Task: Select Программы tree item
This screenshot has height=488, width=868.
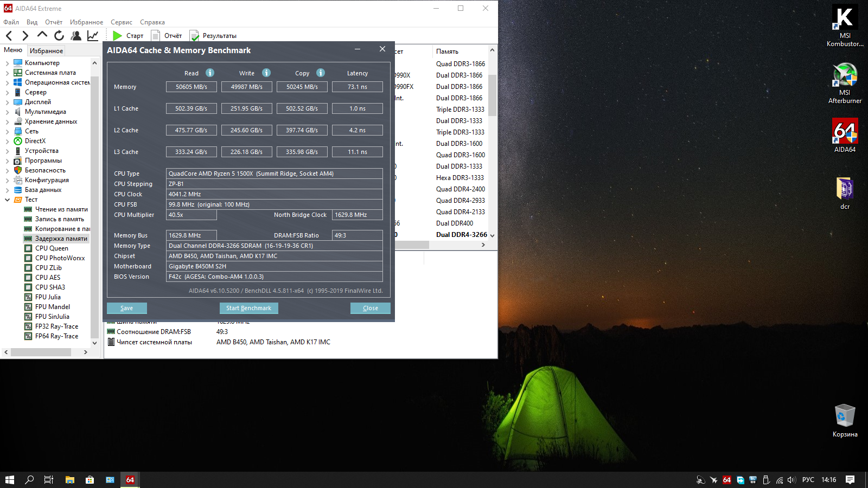Action: [43, 160]
